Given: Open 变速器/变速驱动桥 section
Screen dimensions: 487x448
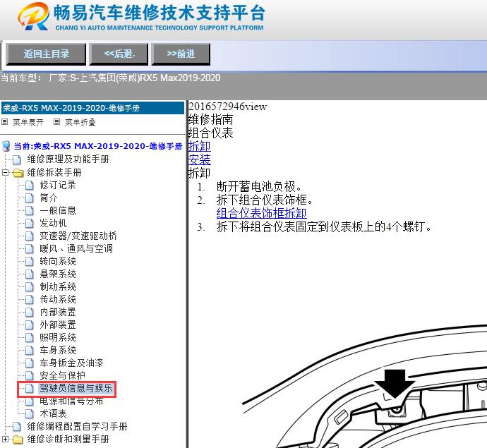Looking at the screenshot, I should [x=78, y=236].
